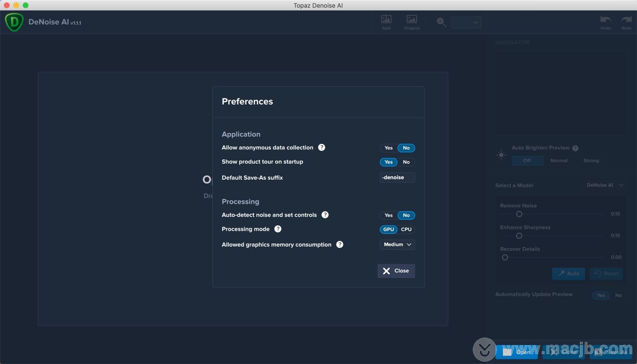Click the Open image button
The width and height of the screenshot is (637, 364).
click(x=517, y=352)
